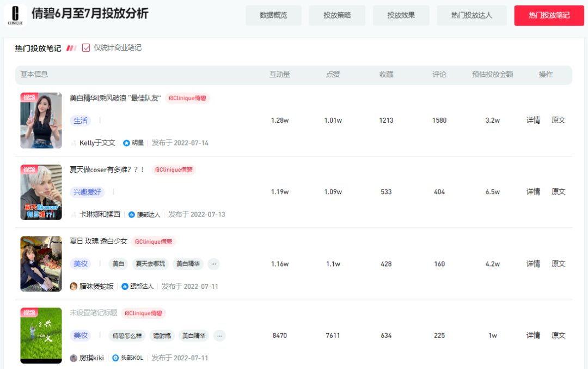The height and width of the screenshot is (369, 588).
Task: Click the 评论 column header
Action: [x=439, y=74]
